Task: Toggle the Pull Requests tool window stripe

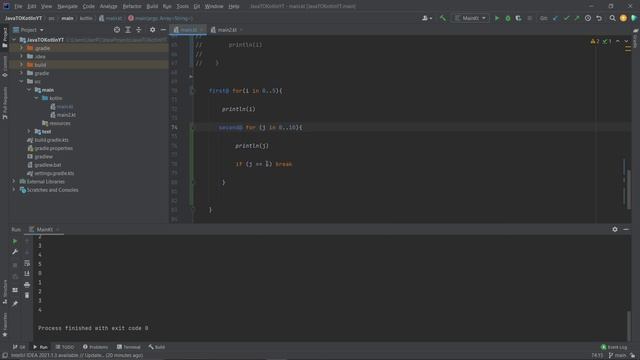Action: tap(4, 102)
